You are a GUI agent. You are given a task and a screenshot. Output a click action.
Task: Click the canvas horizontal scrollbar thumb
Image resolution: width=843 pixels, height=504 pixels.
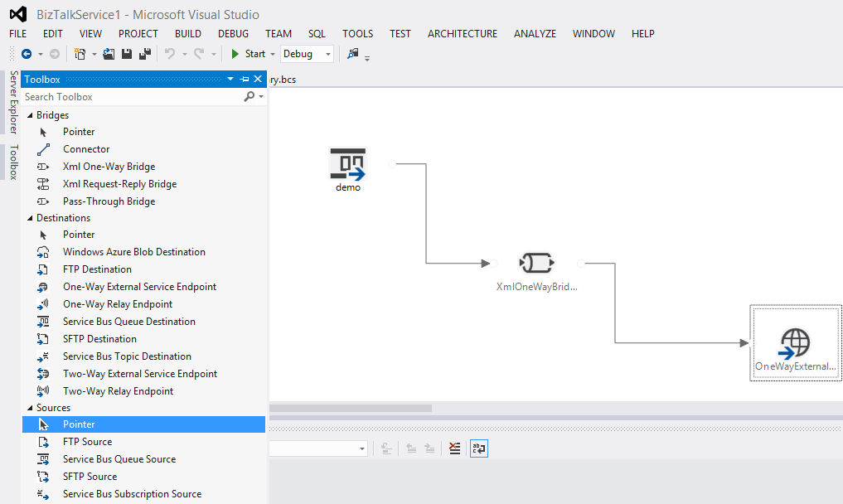click(351, 408)
